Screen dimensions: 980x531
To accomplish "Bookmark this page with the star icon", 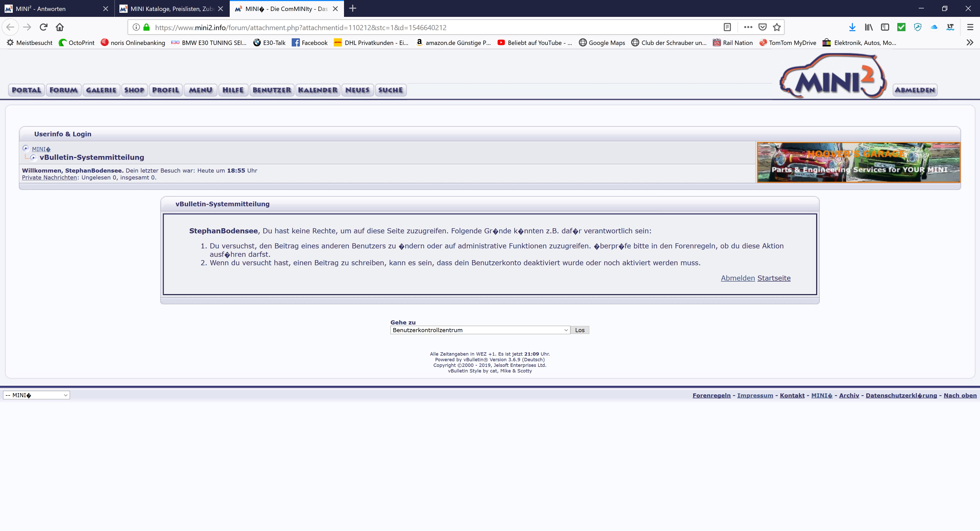I will pyautogui.click(x=776, y=27).
